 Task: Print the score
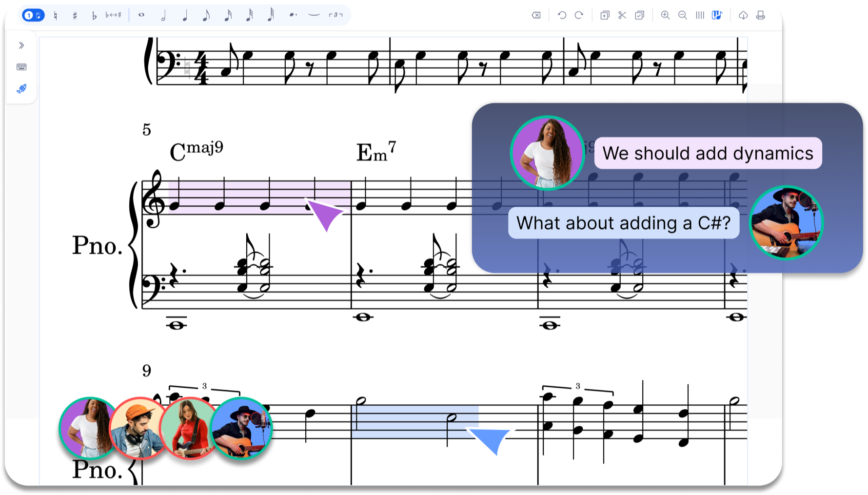point(761,15)
